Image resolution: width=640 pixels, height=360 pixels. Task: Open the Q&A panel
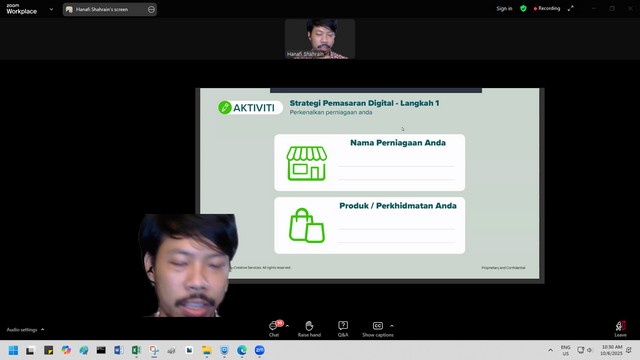pyautogui.click(x=343, y=329)
